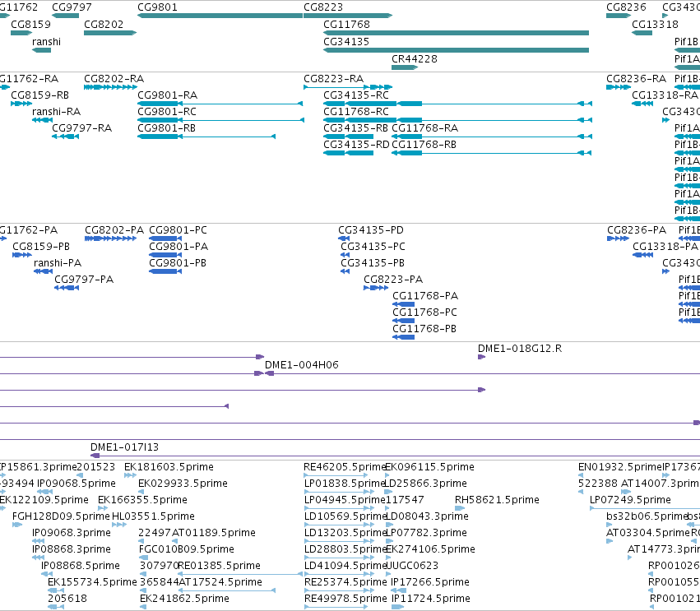This screenshot has width=700, height=611.
Task: Open transcript CG9801-RC
Action: tap(167, 112)
